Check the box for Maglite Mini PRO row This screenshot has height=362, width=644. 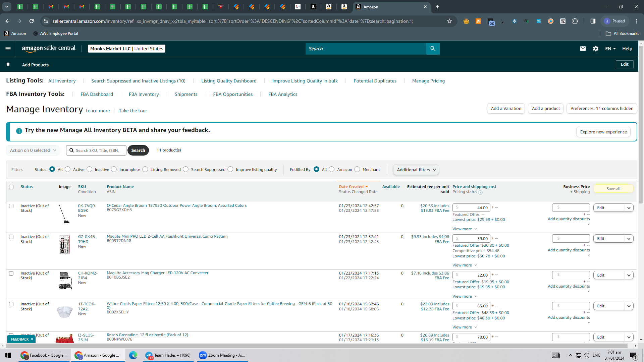coord(11,237)
